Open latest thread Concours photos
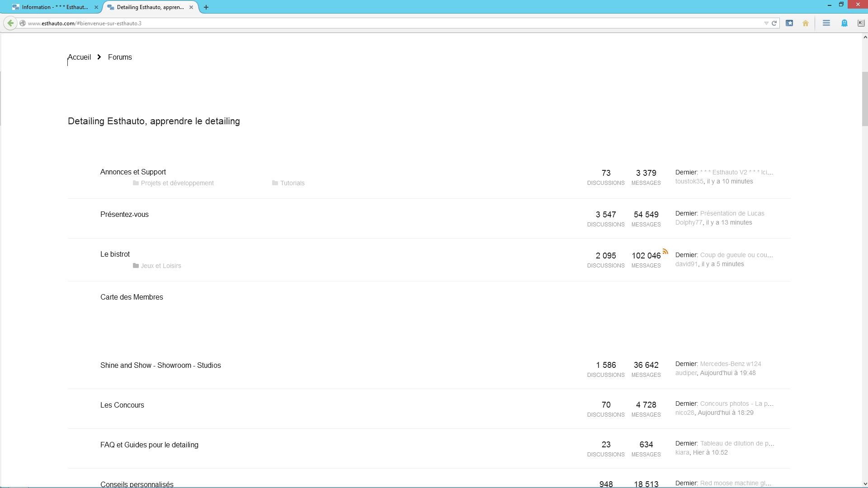This screenshot has width=868, height=488. (737, 404)
